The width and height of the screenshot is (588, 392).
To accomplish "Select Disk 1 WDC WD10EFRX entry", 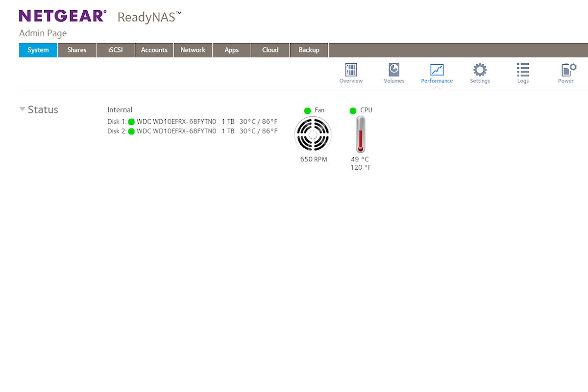I will [x=176, y=122].
